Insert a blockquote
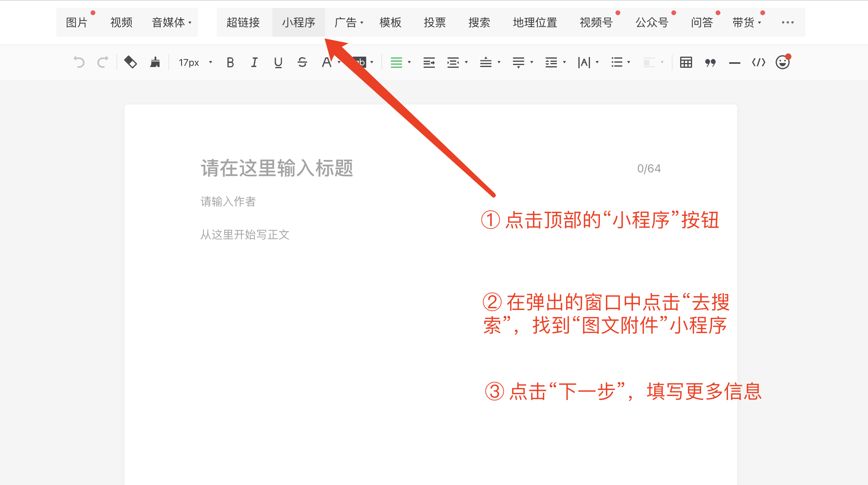The image size is (868, 485). tap(710, 63)
